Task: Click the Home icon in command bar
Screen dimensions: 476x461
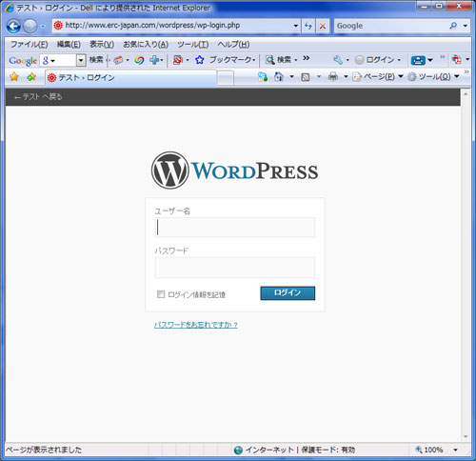Action: [x=278, y=76]
